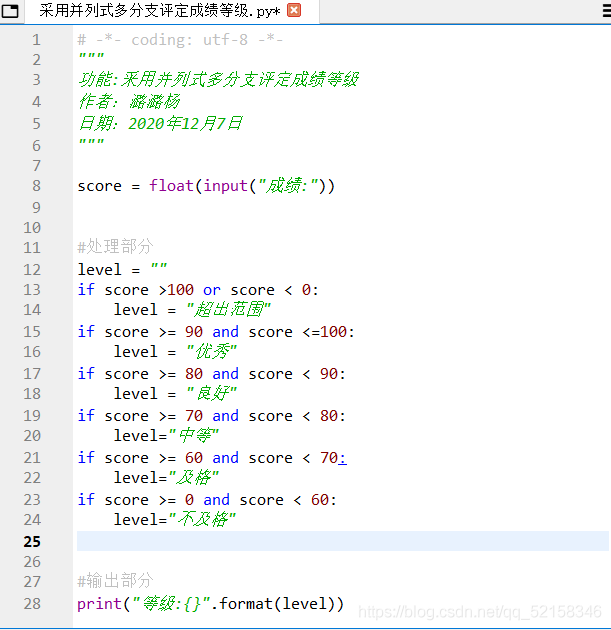Click line number 1 in the gutter
Viewport: 611px width, 630px height.
36,40
